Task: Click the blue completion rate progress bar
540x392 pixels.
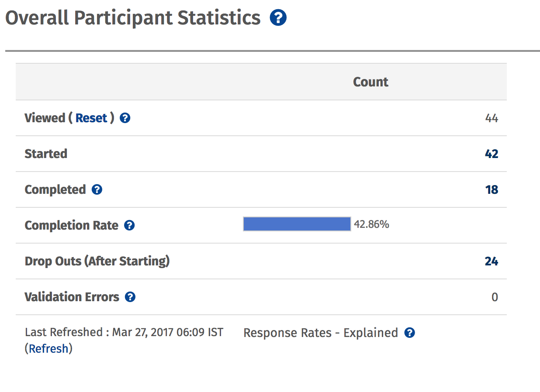Action: click(297, 224)
